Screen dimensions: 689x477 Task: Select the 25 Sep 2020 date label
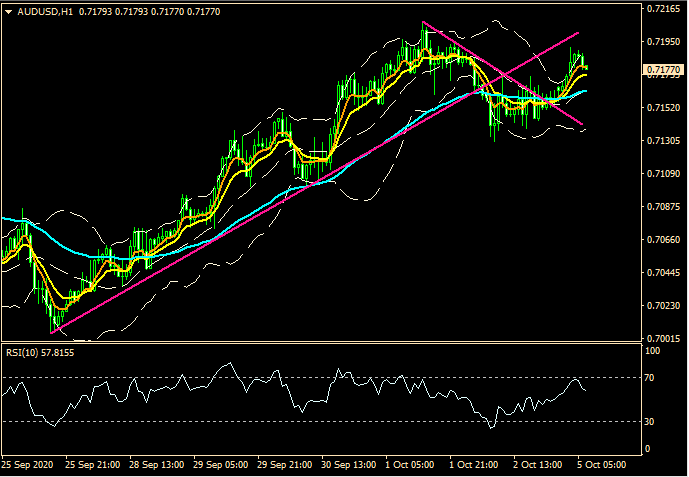pyautogui.click(x=27, y=465)
